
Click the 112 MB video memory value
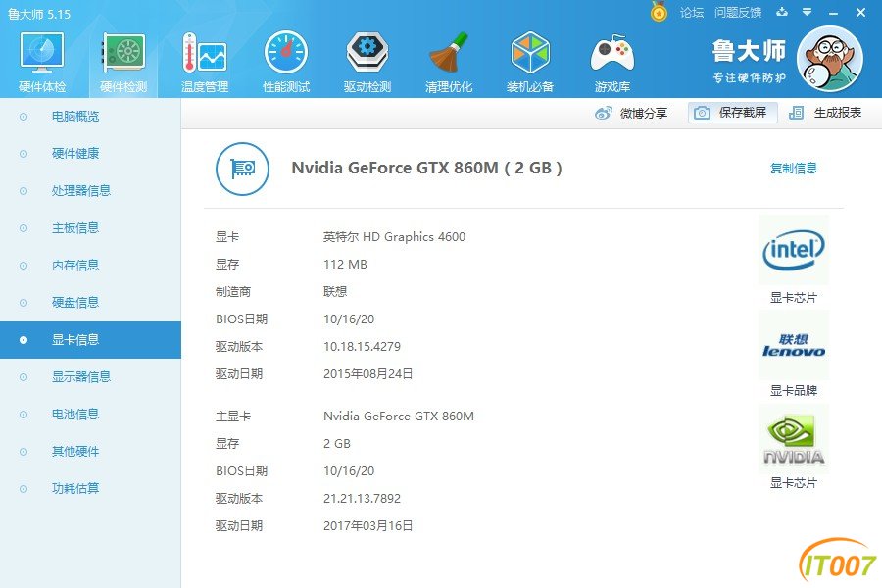pos(345,265)
